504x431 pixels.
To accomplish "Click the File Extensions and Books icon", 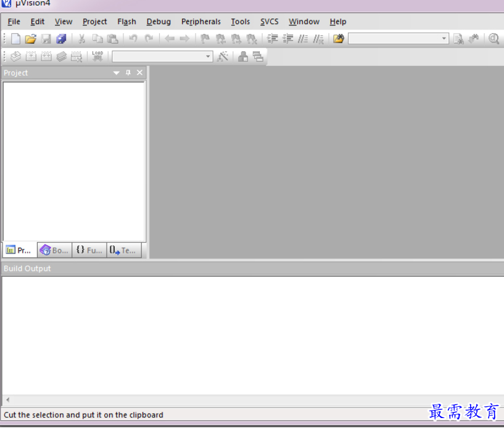I will click(x=243, y=57).
